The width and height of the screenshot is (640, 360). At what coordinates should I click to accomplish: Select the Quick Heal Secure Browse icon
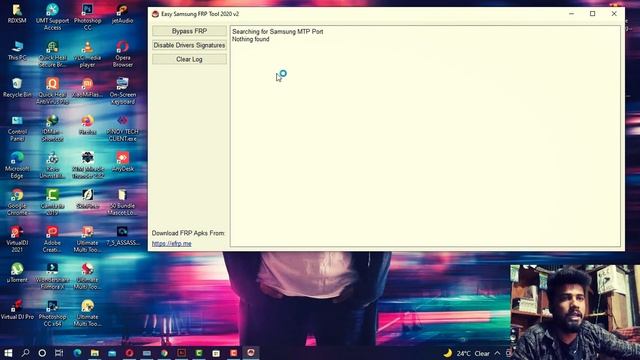click(x=52, y=54)
